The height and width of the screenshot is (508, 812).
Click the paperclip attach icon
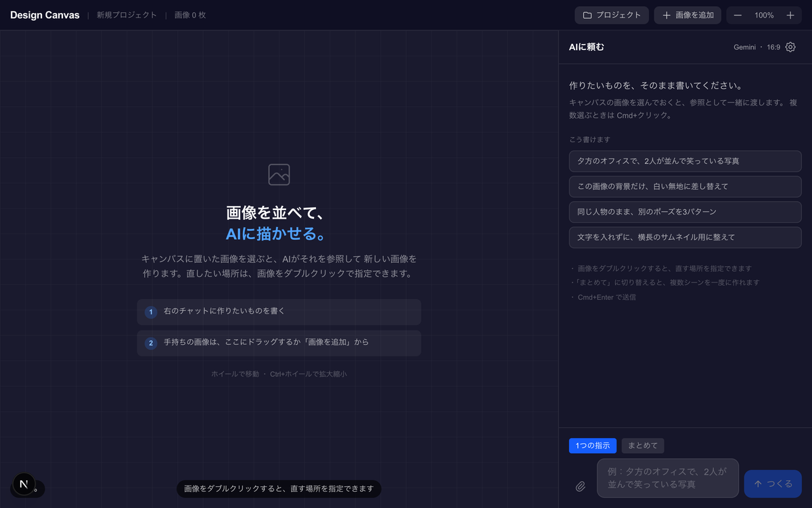(581, 486)
